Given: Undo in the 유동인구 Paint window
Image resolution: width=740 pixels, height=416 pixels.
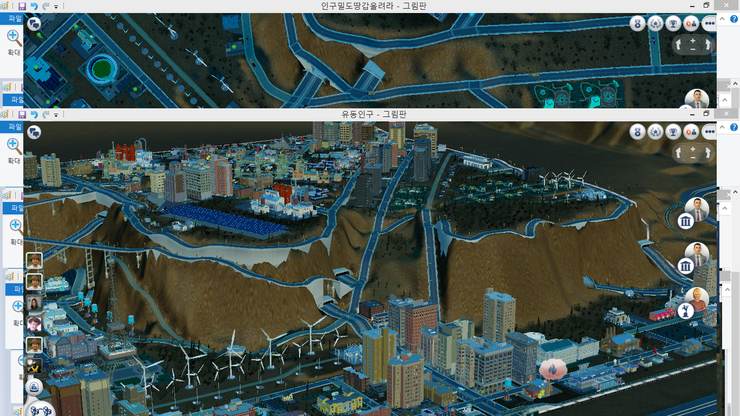Looking at the screenshot, I should tap(34, 114).
